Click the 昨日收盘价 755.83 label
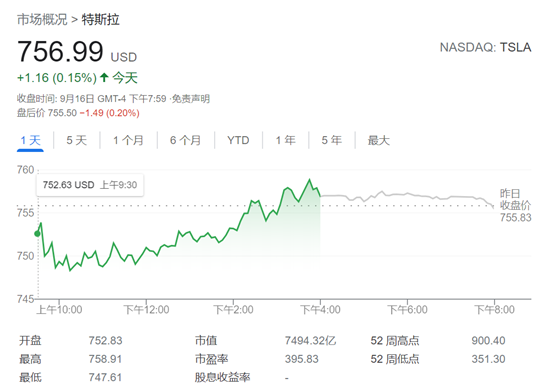This screenshot has height=388, width=554. [515, 205]
